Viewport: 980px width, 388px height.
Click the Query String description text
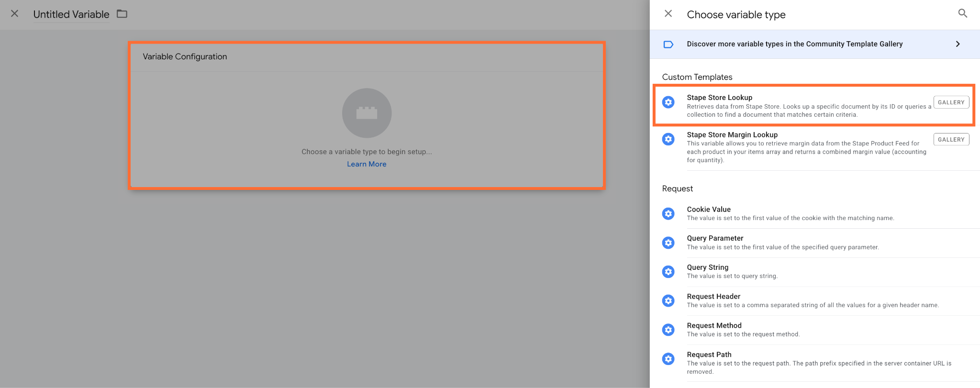pyautogui.click(x=732, y=276)
